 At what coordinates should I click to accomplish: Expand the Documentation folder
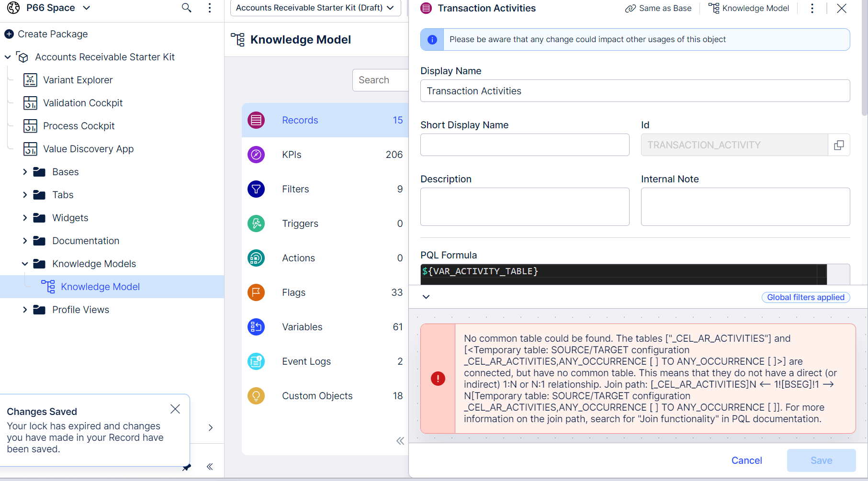click(x=25, y=241)
